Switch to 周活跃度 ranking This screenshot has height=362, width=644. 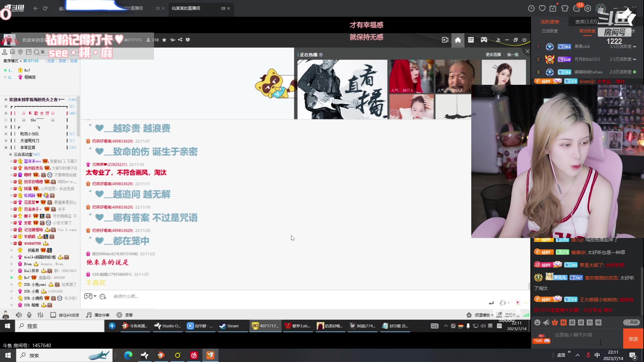(x=587, y=31)
